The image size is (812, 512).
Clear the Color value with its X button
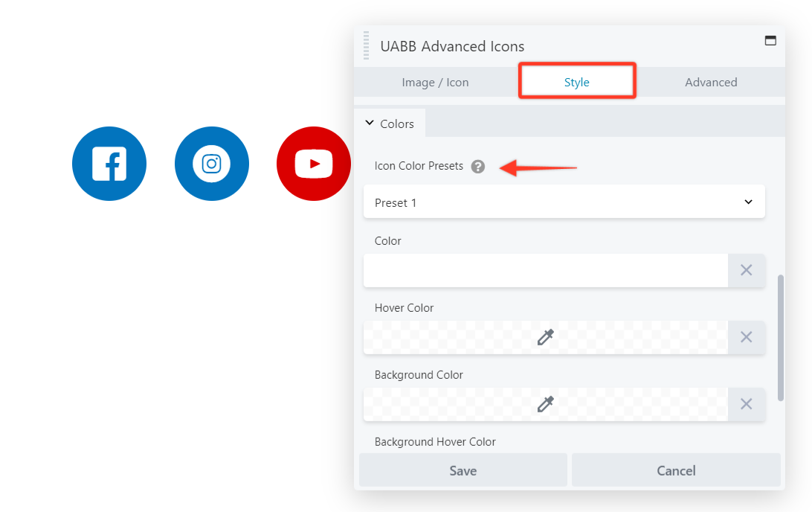[x=746, y=270]
